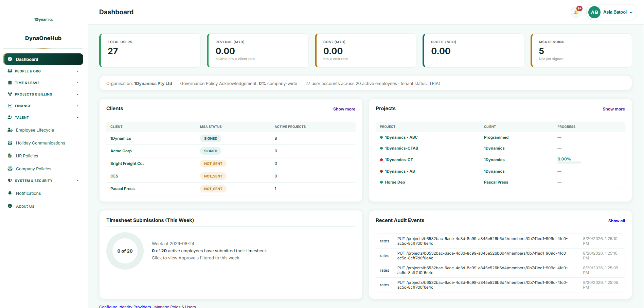Image resolution: width=644 pixels, height=308 pixels.
Task: Click the Time & Leave calendar icon
Action: pyautogui.click(x=10, y=83)
